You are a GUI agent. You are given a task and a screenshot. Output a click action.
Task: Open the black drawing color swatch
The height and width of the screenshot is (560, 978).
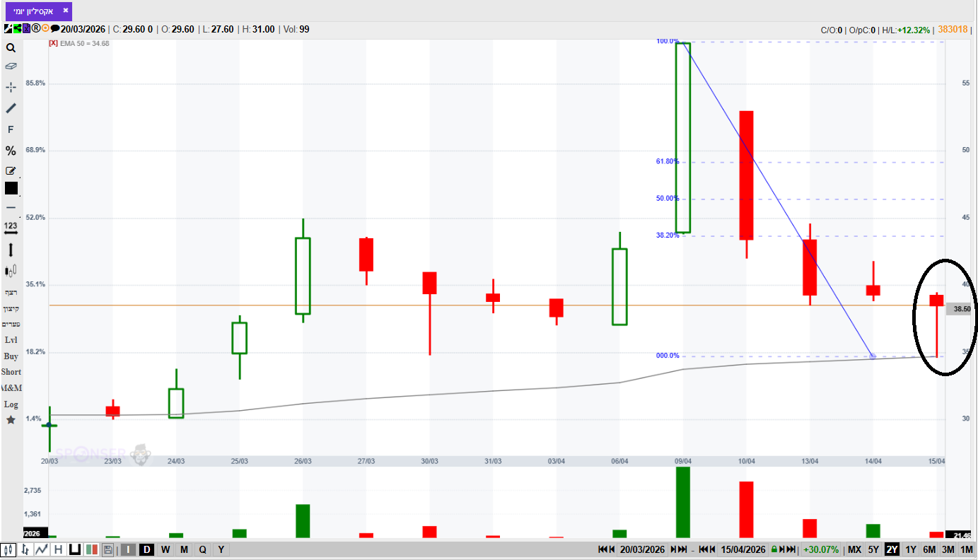coord(11,188)
